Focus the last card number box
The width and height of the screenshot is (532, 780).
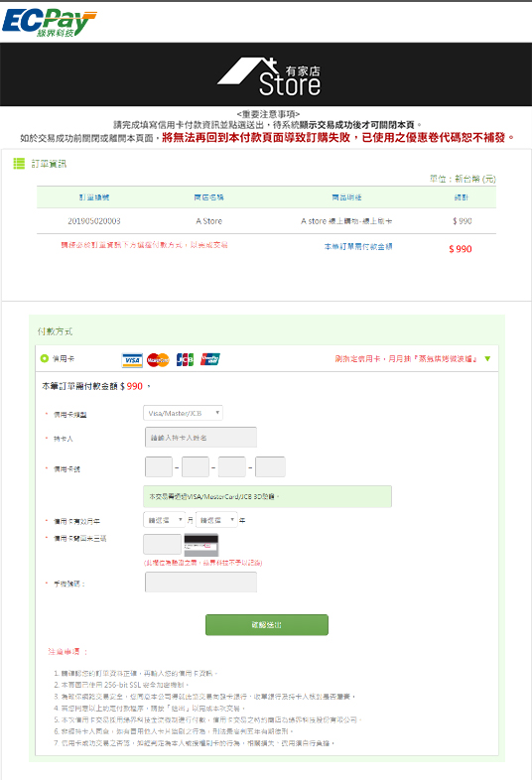pyautogui.click(x=270, y=467)
